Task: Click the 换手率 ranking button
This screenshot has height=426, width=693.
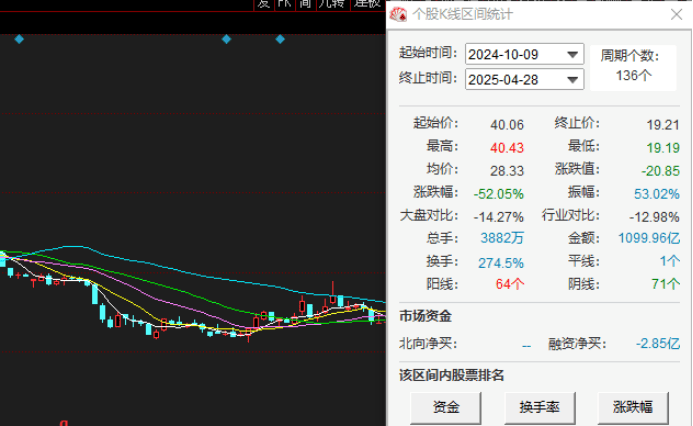Action: pos(540,407)
